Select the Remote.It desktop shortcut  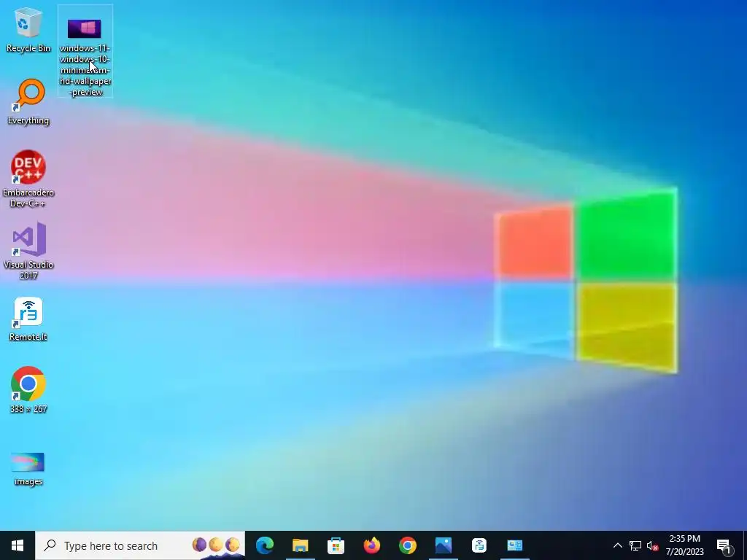click(x=28, y=319)
